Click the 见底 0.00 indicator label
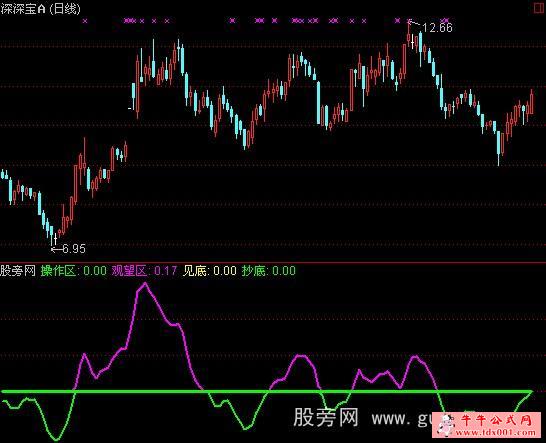 pyautogui.click(x=210, y=271)
